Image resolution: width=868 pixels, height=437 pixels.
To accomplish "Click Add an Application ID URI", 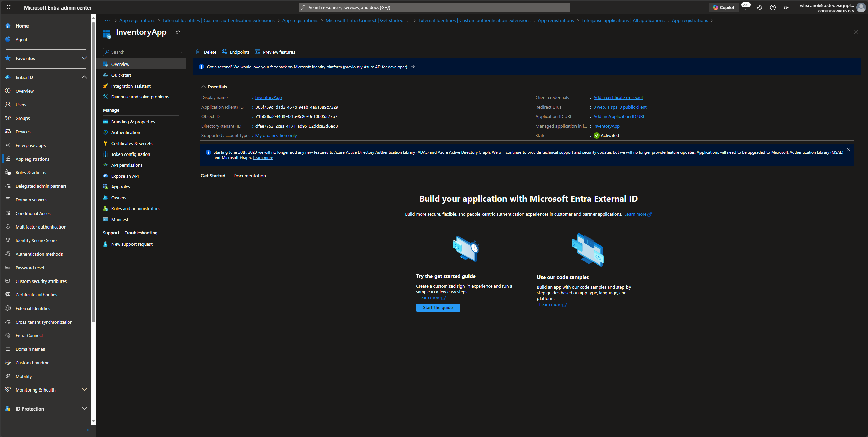I will pyautogui.click(x=618, y=116).
